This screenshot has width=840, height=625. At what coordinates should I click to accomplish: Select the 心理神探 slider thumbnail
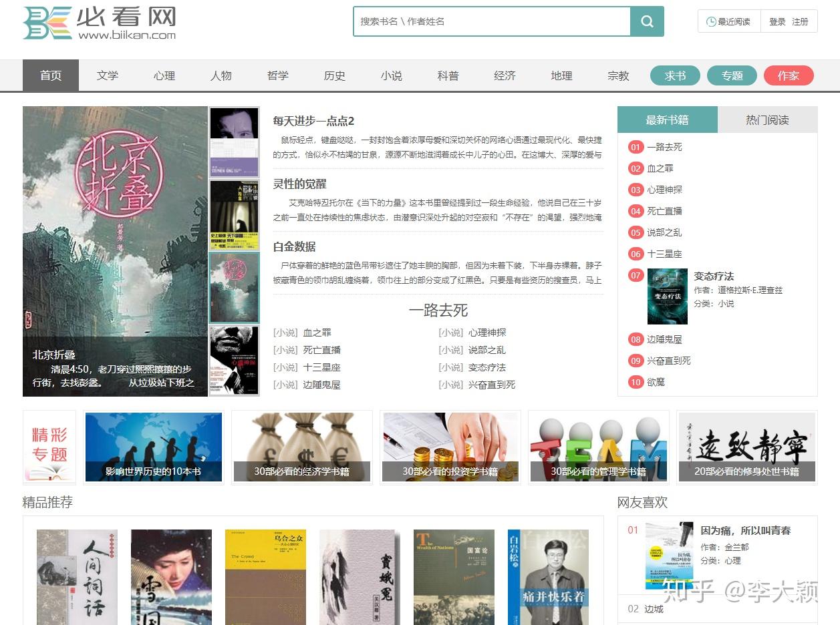234,360
